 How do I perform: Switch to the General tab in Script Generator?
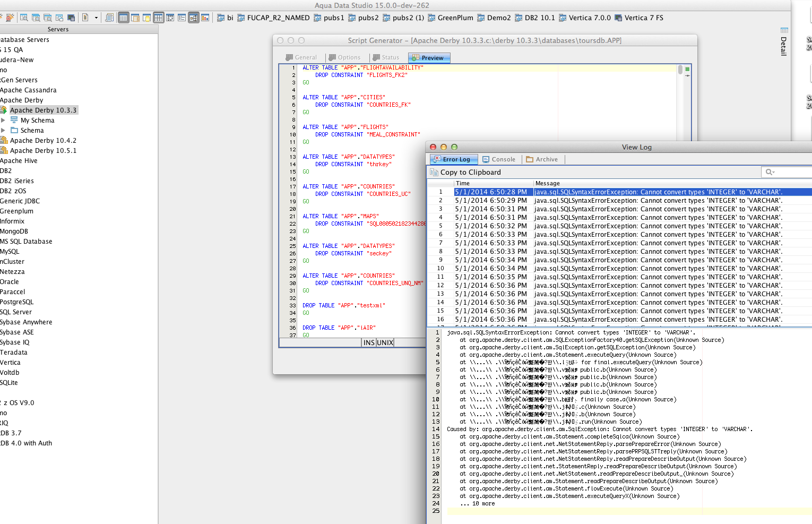pyautogui.click(x=301, y=58)
